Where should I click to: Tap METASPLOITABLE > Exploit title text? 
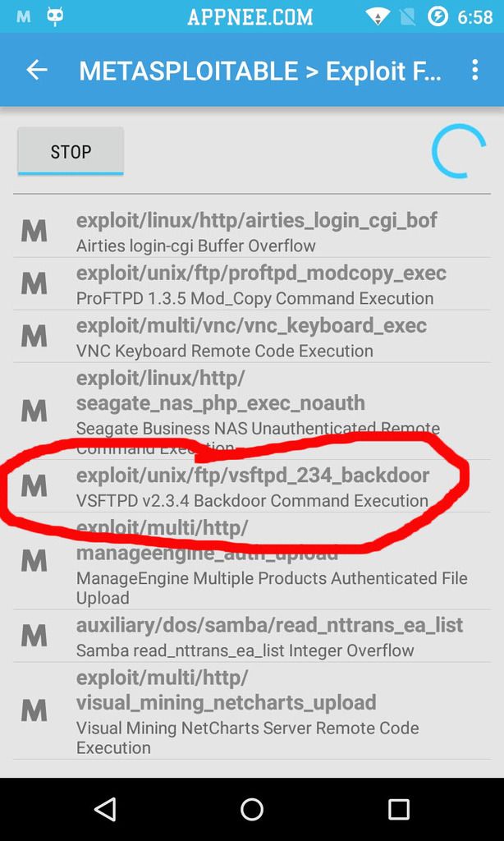click(x=260, y=71)
